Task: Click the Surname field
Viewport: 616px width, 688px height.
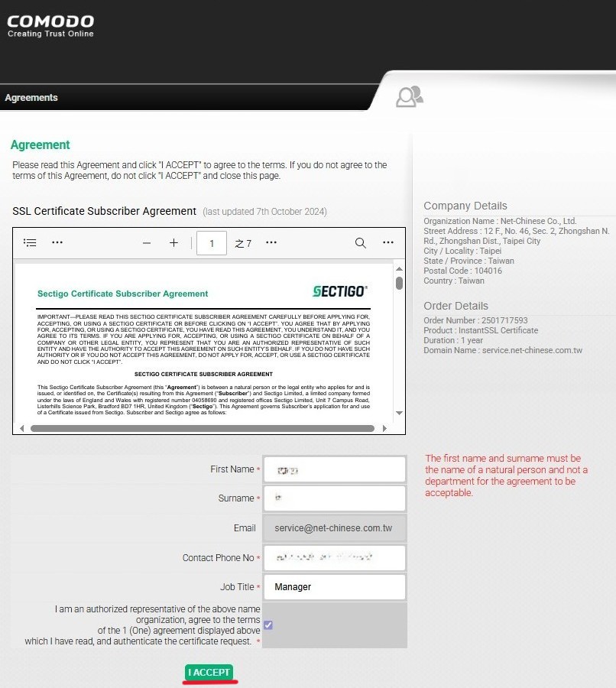Action: point(334,498)
